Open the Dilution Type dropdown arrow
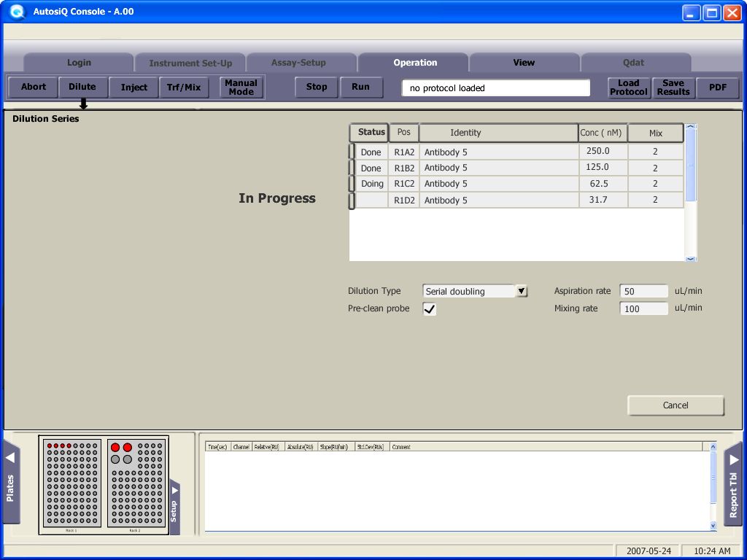This screenshot has height=560, width=747. [522, 291]
